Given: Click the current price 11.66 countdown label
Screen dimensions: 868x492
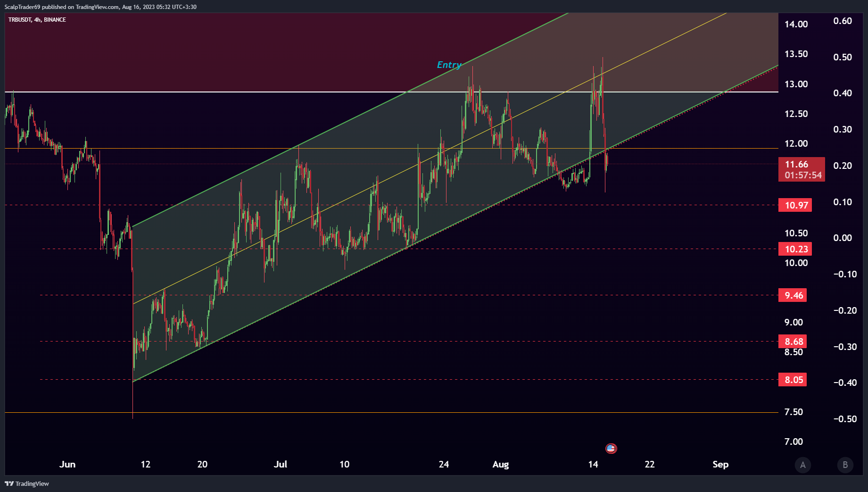Looking at the screenshot, I should click(802, 169).
